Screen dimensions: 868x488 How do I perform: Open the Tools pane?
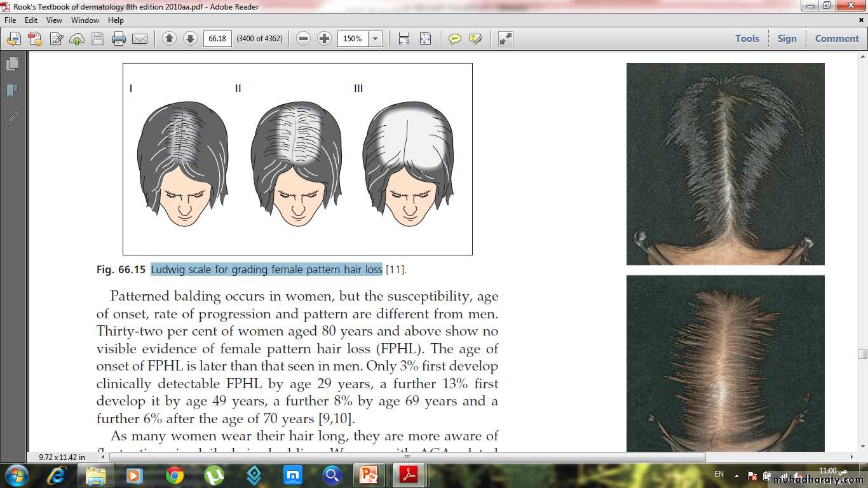tap(747, 39)
